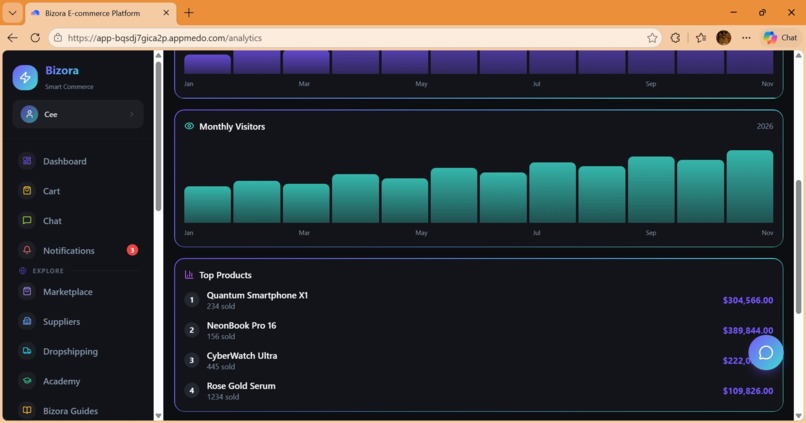The width and height of the screenshot is (806, 423).
Task: Click sidebar scrollbar down arrow
Action: [158, 416]
